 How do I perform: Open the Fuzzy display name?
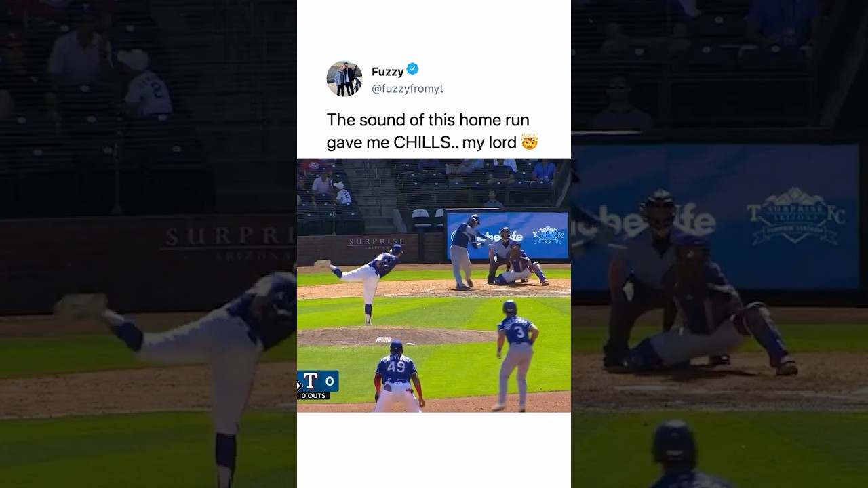coord(387,72)
